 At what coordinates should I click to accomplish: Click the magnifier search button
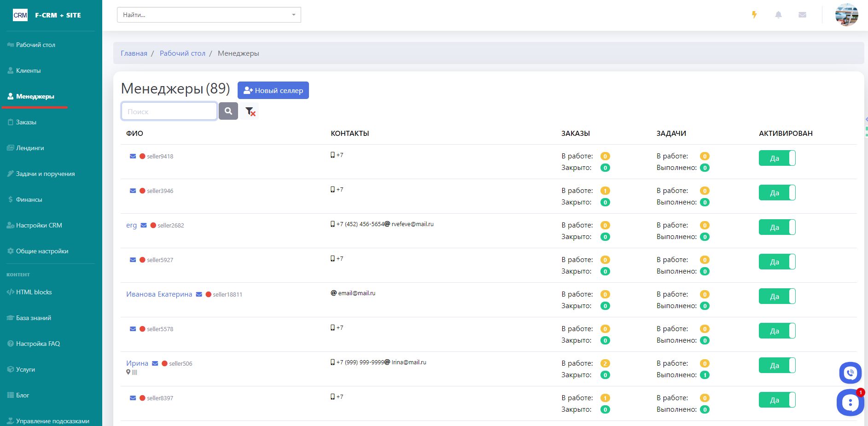coord(228,111)
